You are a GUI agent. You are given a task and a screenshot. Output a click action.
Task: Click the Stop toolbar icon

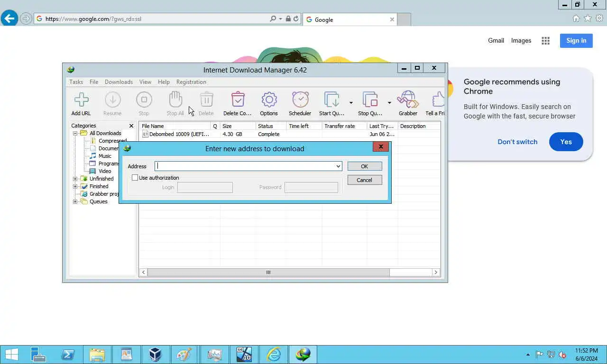tap(144, 100)
